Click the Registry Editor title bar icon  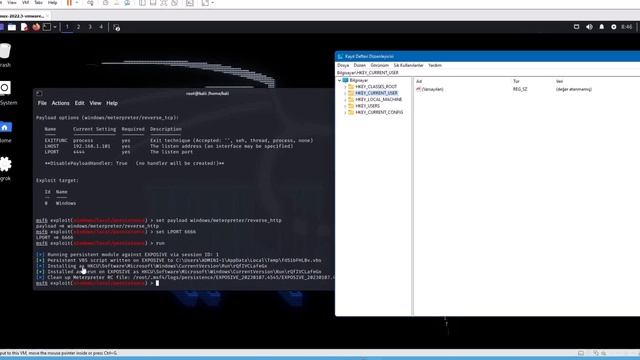340,56
